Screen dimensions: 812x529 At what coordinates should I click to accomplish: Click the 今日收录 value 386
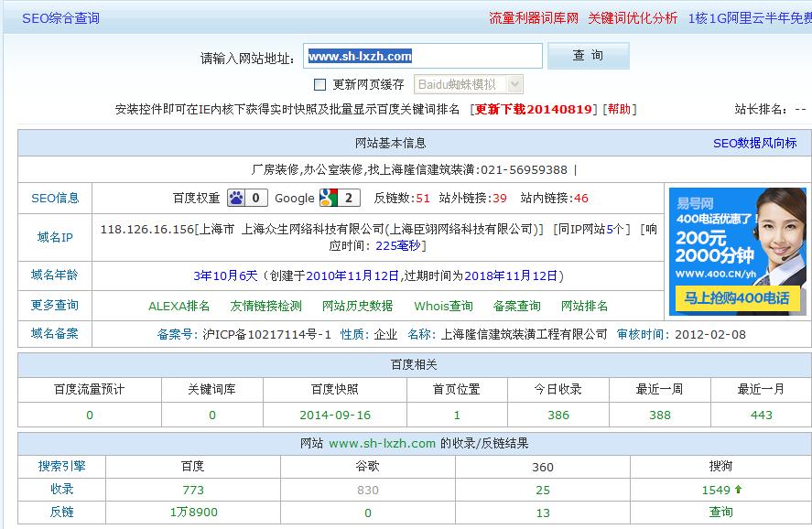pos(558,416)
